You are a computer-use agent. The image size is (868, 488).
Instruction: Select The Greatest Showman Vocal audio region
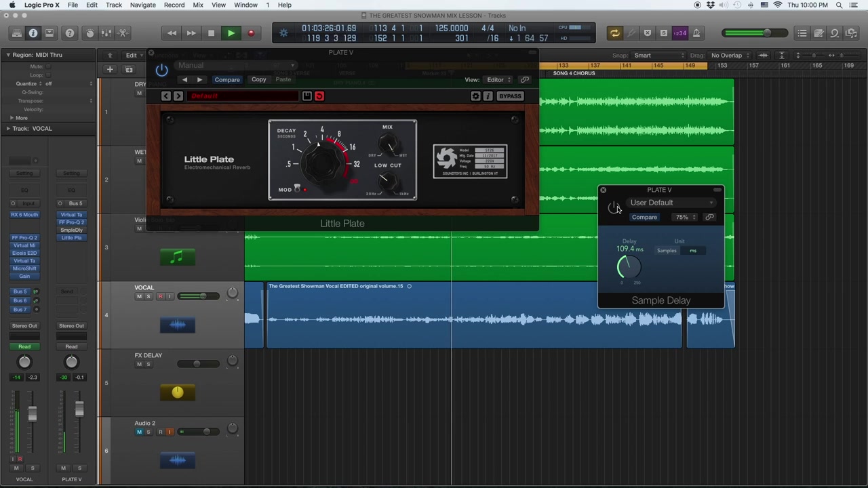click(473, 316)
